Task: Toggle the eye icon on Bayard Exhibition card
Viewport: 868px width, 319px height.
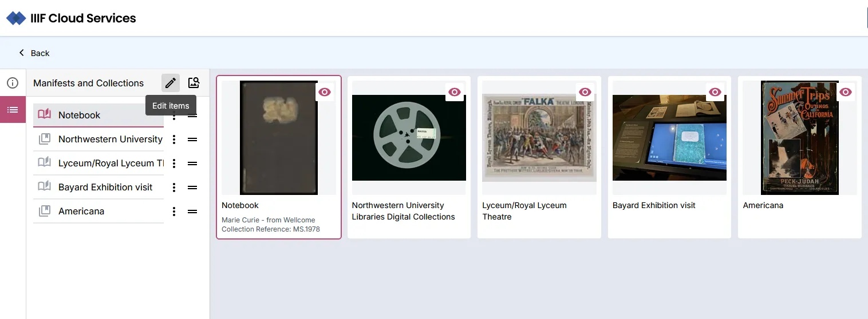Action: click(715, 92)
